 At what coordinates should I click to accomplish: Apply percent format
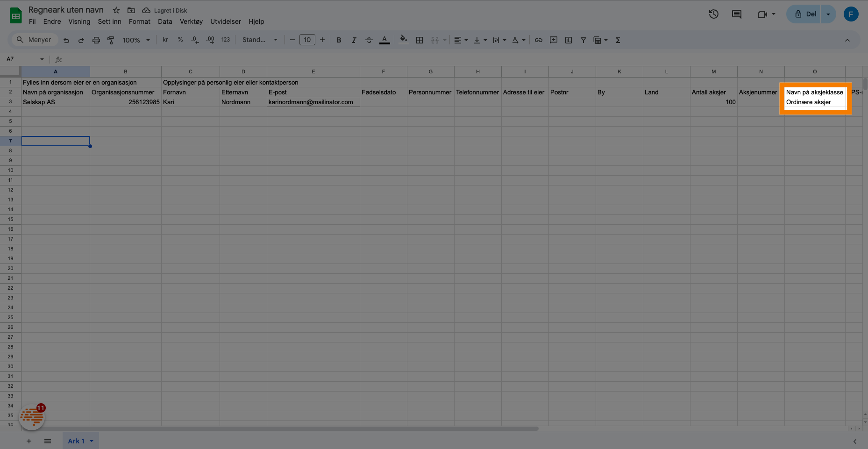coord(180,40)
